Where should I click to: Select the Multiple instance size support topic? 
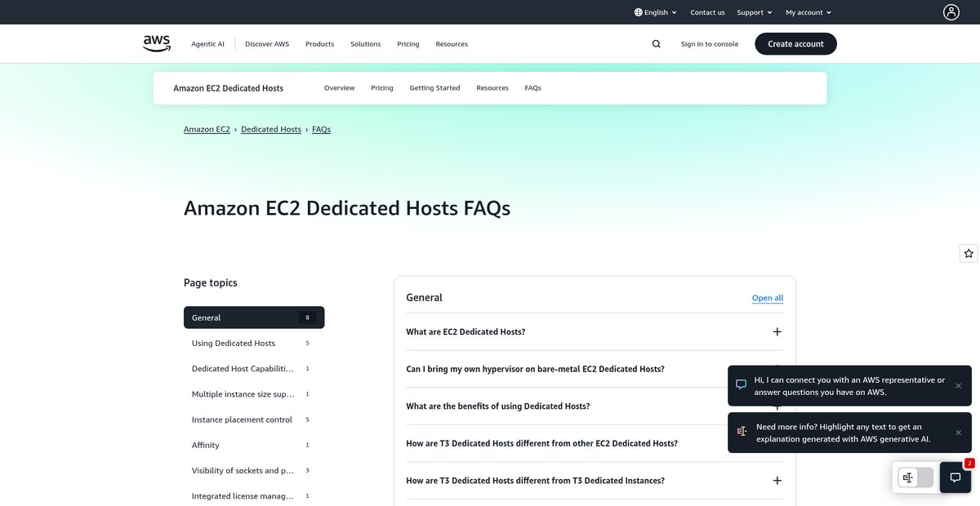254,394
